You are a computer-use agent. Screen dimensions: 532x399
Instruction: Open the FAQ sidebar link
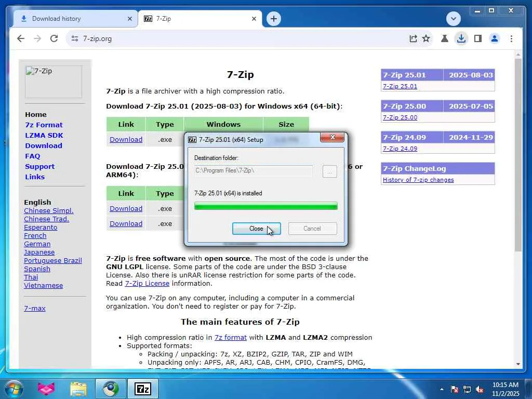click(33, 156)
